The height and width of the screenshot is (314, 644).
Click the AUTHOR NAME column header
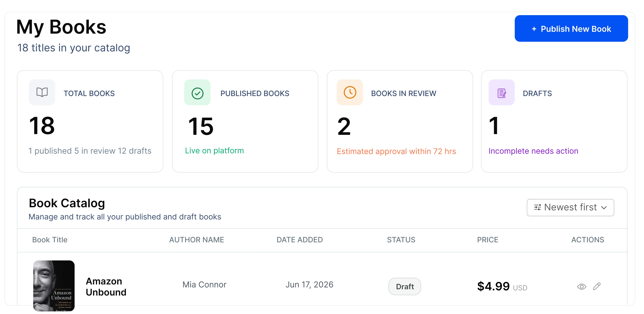[196, 240]
